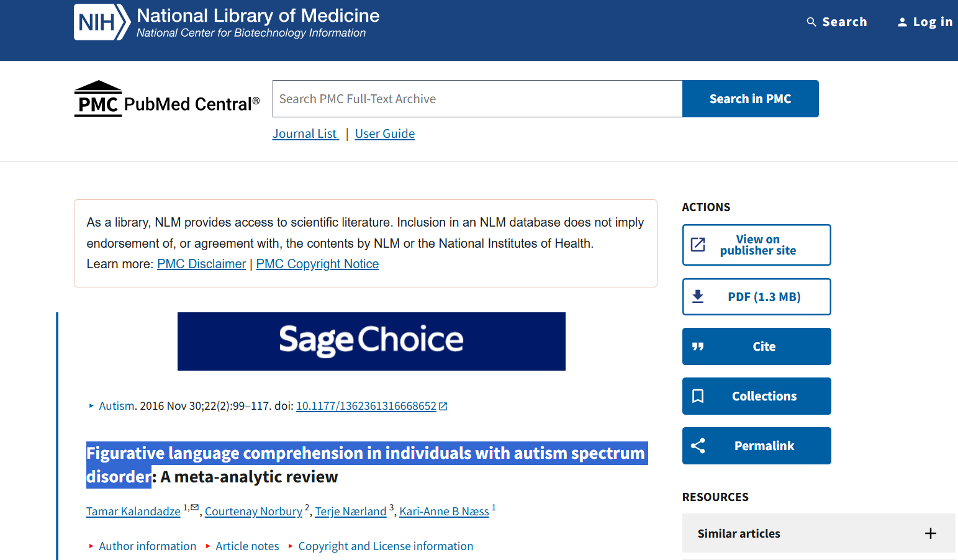Click the Log in user icon
Image resolution: width=958 pixels, height=560 pixels.
click(x=902, y=22)
